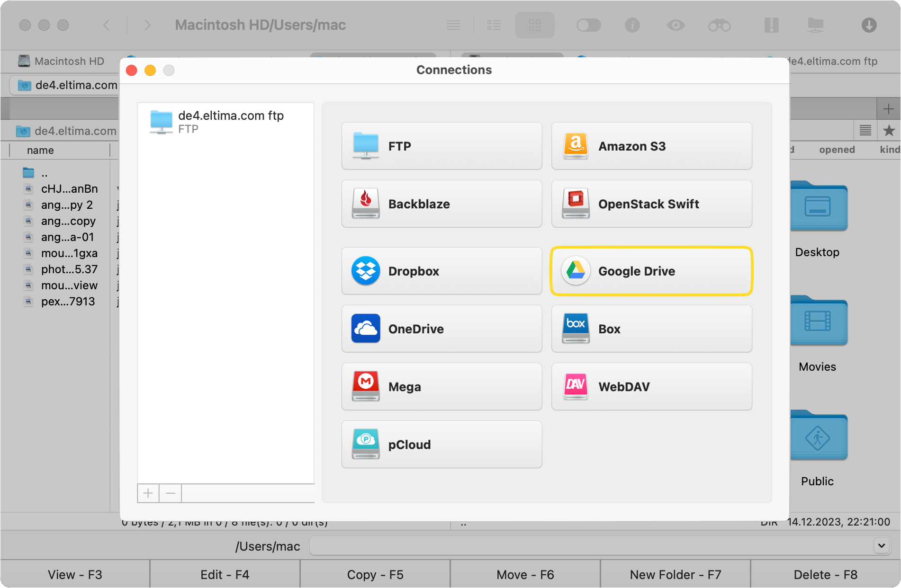Click the binoculars search icon in toolbar

(720, 25)
